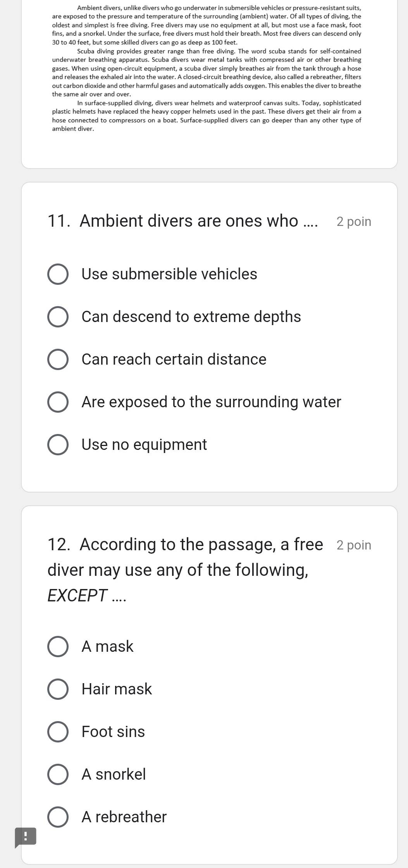Click the '2 poin' label of question 12
The height and width of the screenshot is (868, 408).
(354, 545)
